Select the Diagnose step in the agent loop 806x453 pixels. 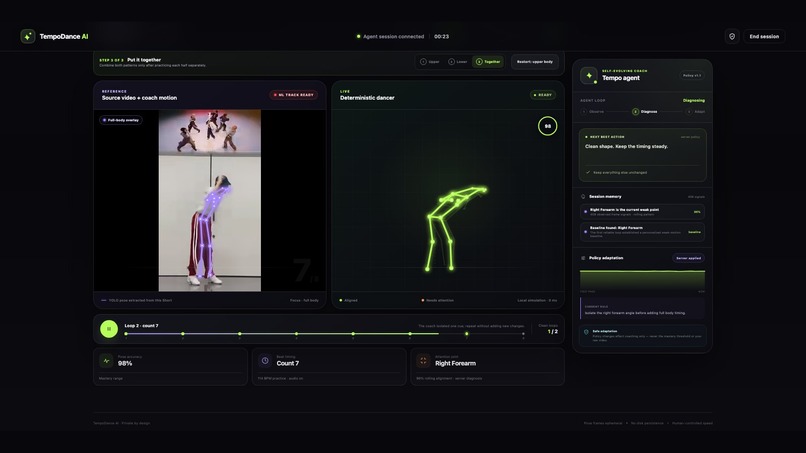(645, 112)
